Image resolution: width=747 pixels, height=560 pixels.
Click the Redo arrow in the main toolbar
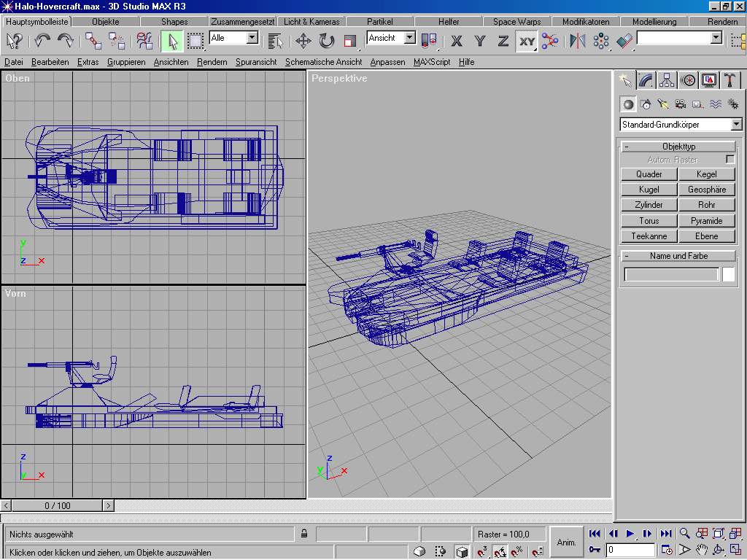(x=65, y=41)
